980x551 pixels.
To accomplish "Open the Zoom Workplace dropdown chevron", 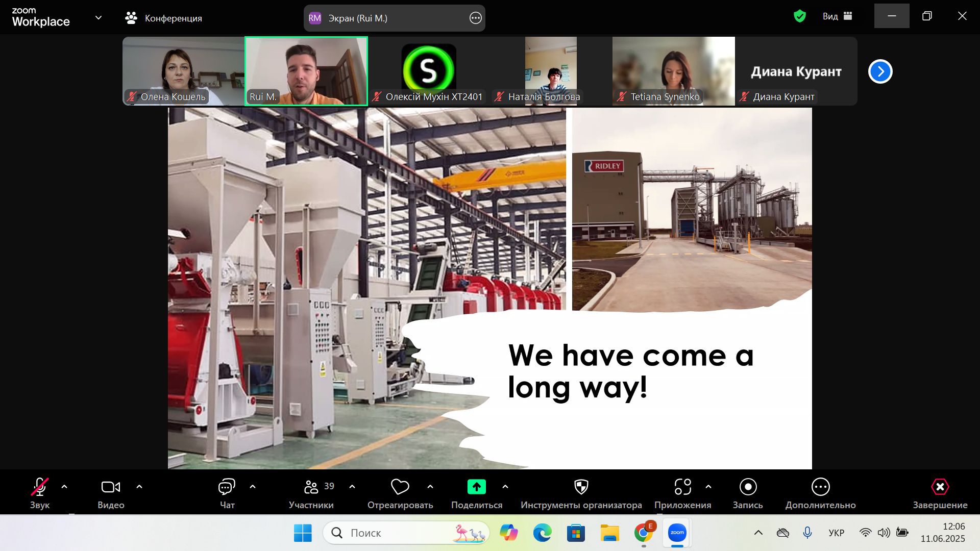I will tap(99, 18).
